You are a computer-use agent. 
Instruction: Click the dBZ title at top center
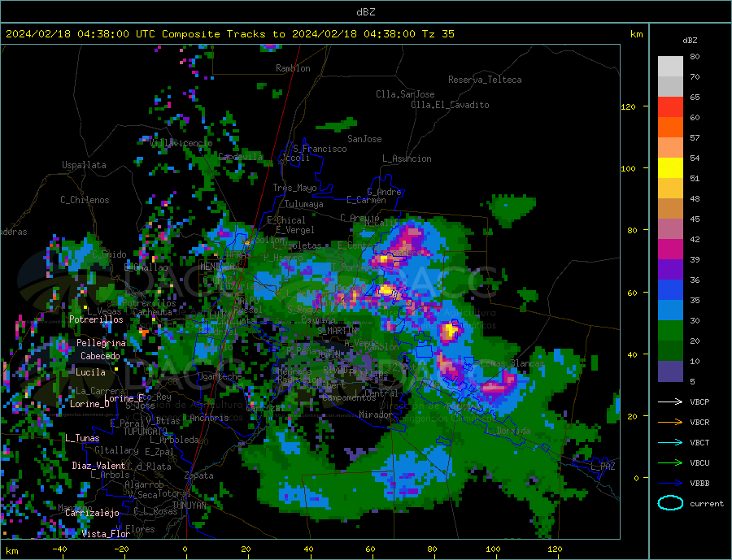coord(365,12)
